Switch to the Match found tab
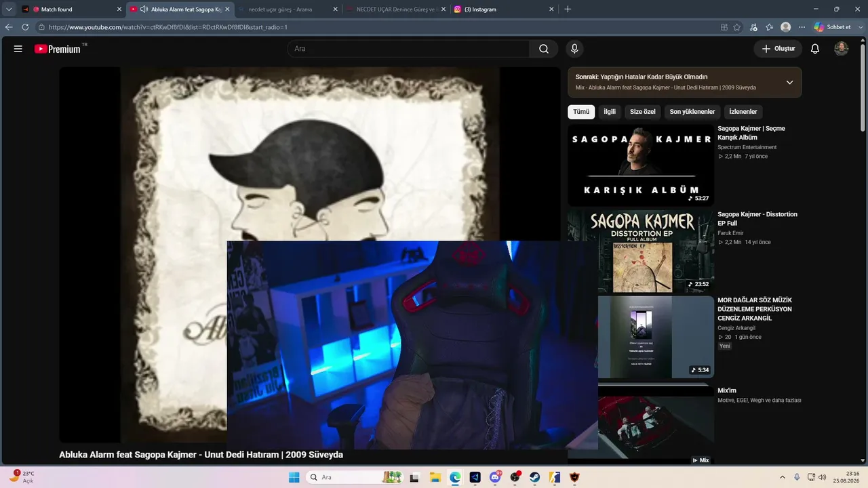Viewport: 868px width, 488px height. [71, 9]
